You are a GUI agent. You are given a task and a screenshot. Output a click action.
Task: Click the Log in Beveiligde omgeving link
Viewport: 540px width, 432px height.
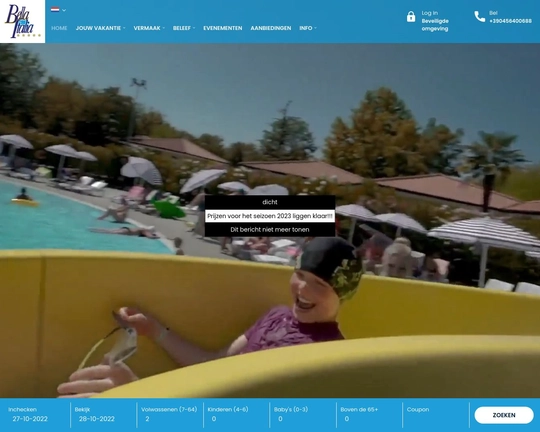tap(435, 21)
